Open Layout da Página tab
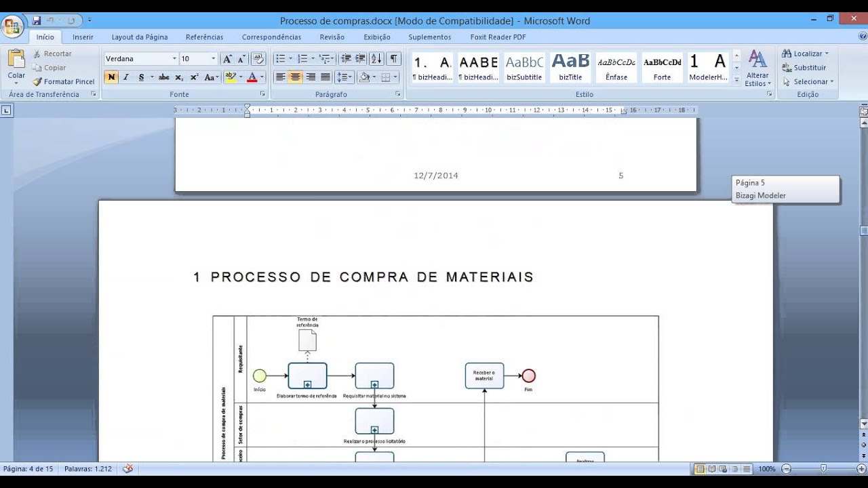 coord(140,37)
